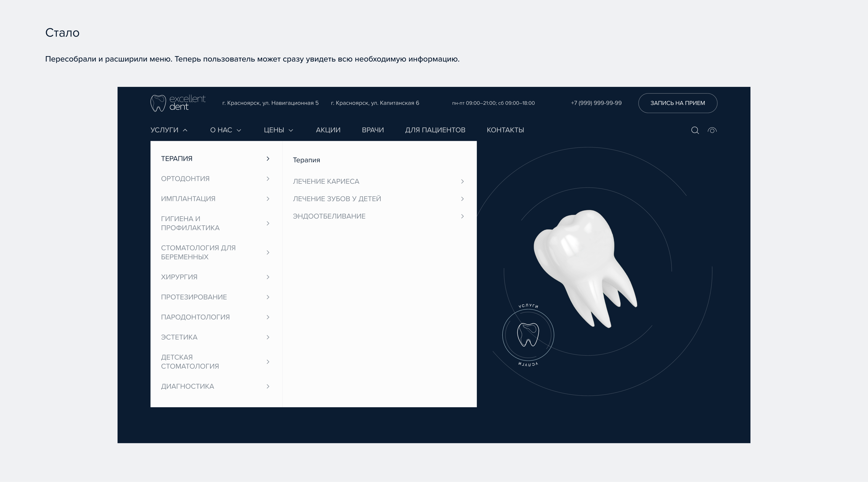Click the Запись на прием button
Image resolution: width=868 pixels, height=482 pixels.
coord(678,103)
